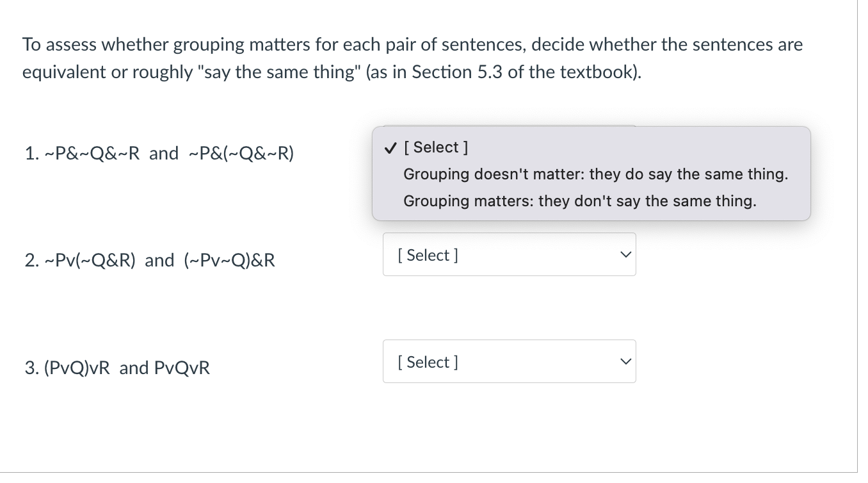Click the instruction line starting "To assess whether grouping"
868x483 pixels.
[x=412, y=45]
